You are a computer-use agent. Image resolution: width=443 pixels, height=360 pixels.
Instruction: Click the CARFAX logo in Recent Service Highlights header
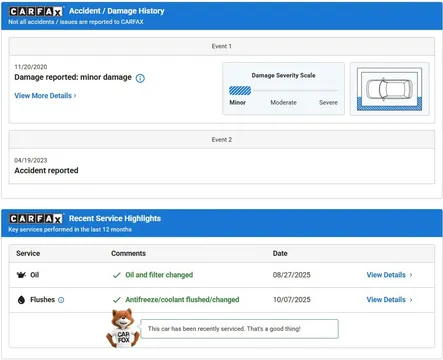36,219
